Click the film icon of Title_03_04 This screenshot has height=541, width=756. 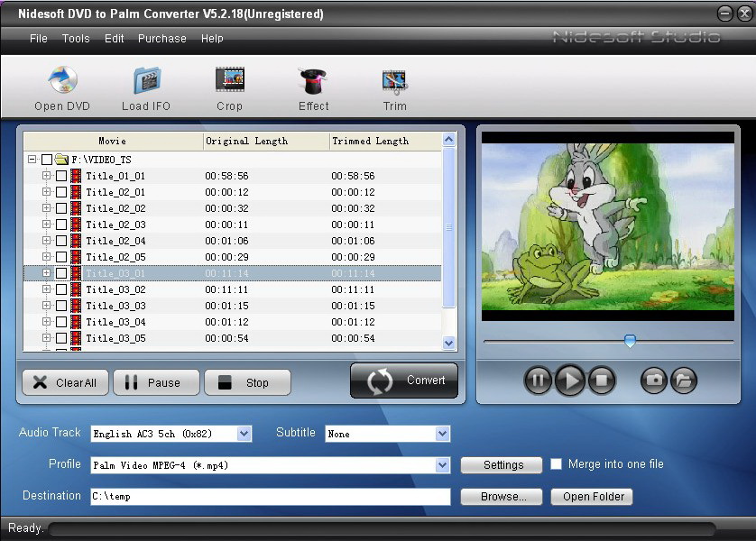[76, 322]
